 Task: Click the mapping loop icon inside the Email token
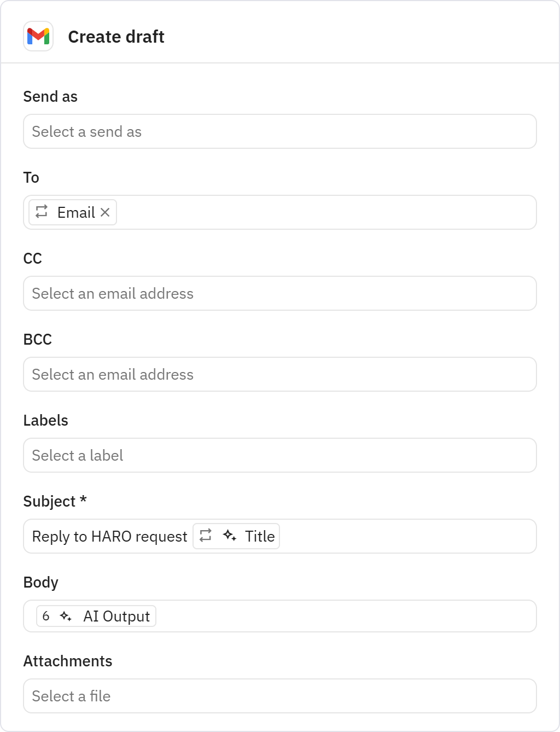click(41, 212)
